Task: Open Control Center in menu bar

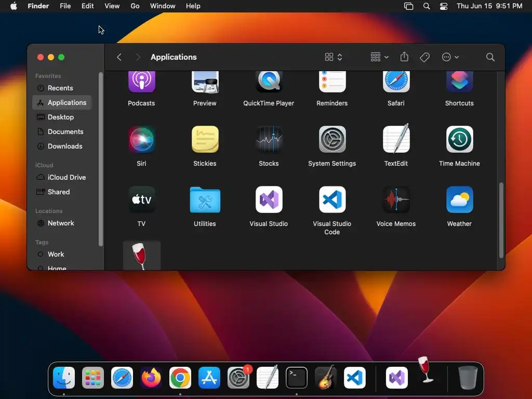Action: coord(444,6)
